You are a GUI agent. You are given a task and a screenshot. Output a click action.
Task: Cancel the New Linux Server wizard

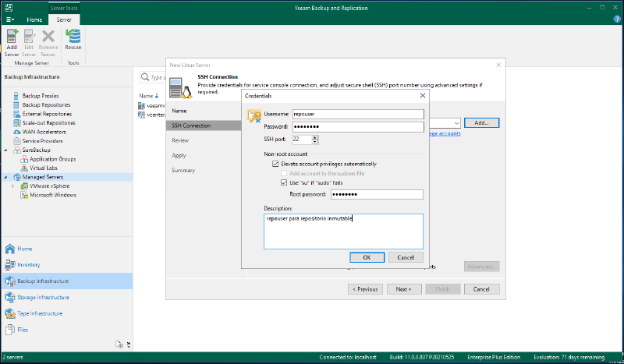pyautogui.click(x=481, y=289)
